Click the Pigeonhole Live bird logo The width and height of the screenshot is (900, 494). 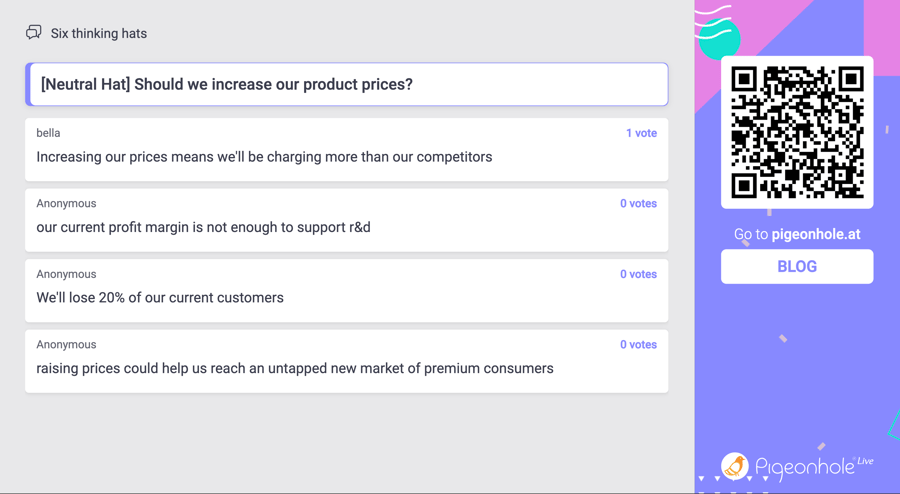click(x=735, y=465)
